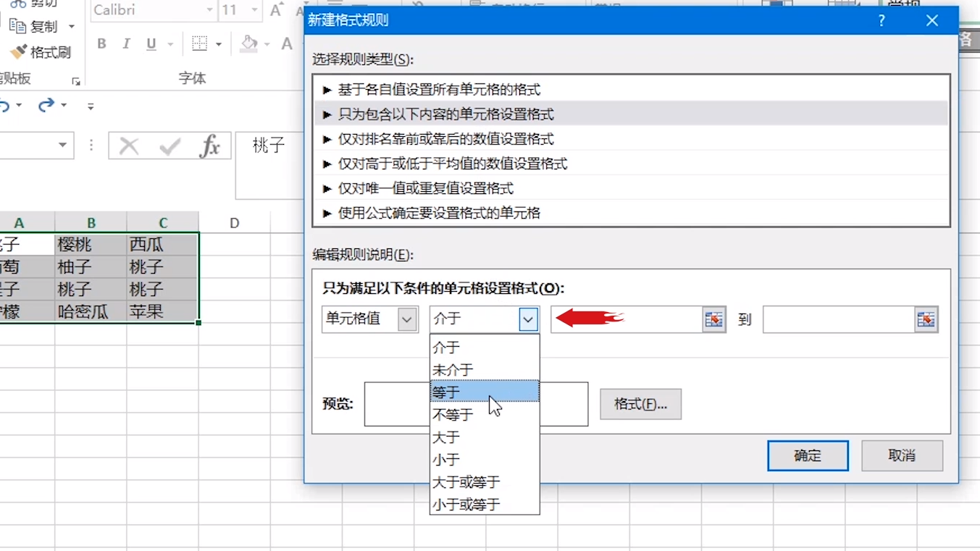Select rule 仅对高于或低于平均值的数值设置格式

pos(632,164)
